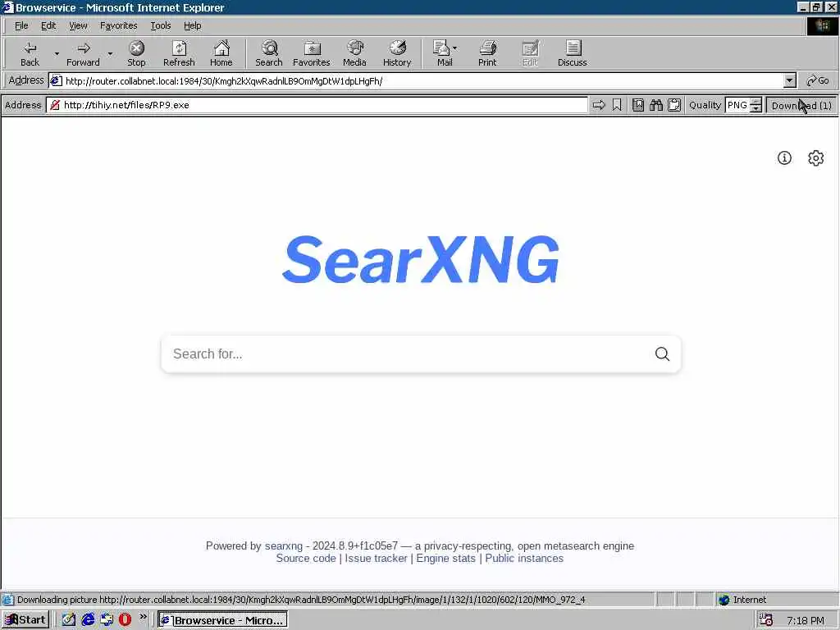Open the Issue tracker link

(x=376, y=558)
